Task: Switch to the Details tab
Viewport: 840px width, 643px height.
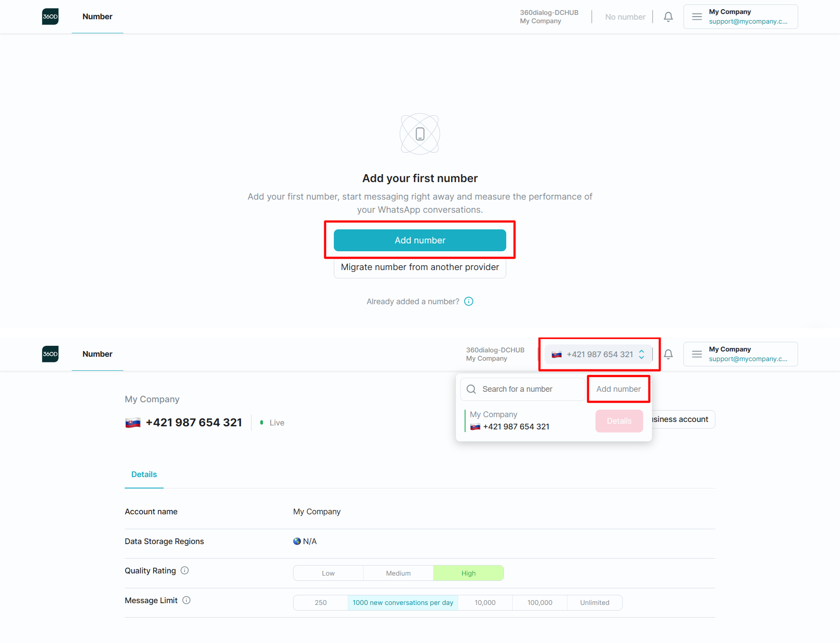Action: tap(144, 474)
